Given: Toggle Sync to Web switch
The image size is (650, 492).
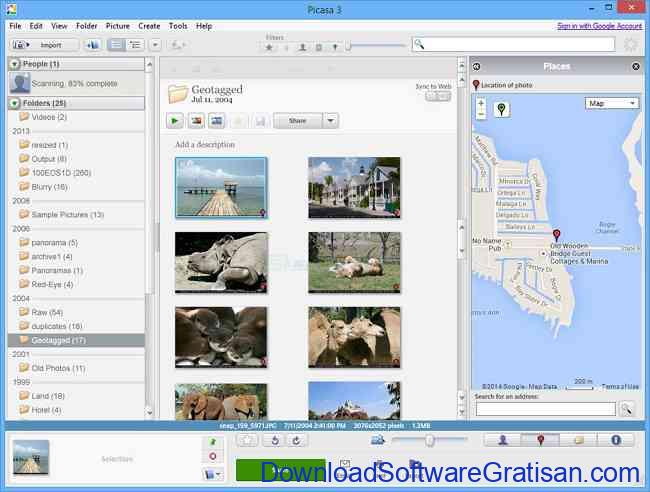Looking at the screenshot, I should click(x=437, y=97).
